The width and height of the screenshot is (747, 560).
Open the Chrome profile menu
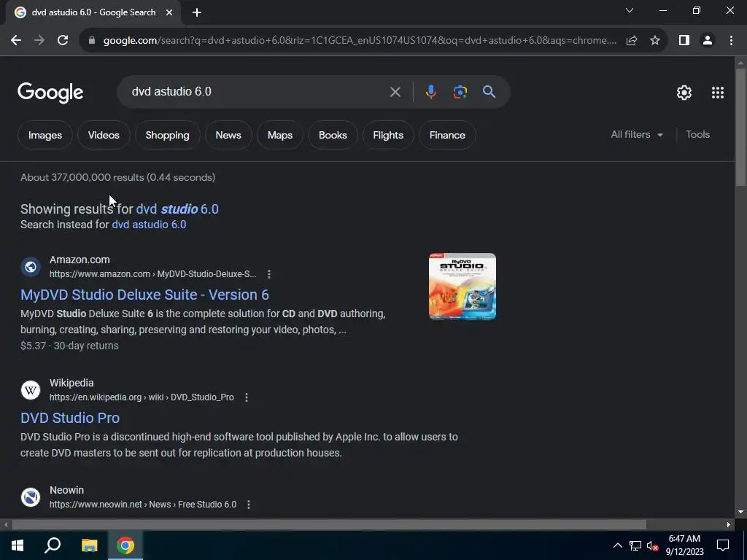(708, 41)
